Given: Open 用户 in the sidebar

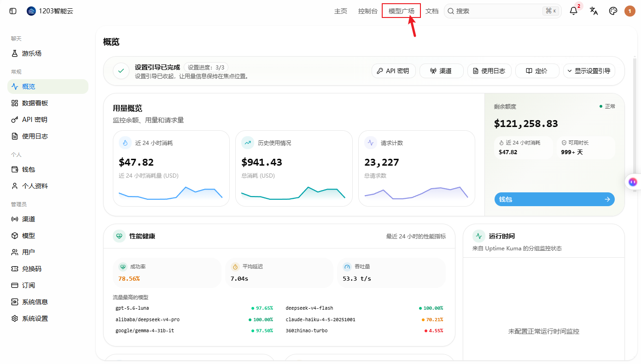Looking at the screenshot, I should click(48, 252).
